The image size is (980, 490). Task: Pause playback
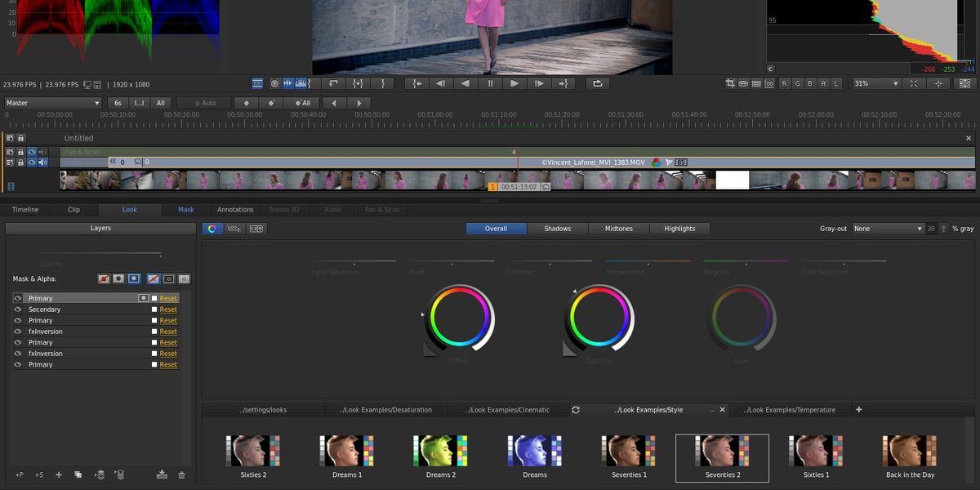pos(490,83)
